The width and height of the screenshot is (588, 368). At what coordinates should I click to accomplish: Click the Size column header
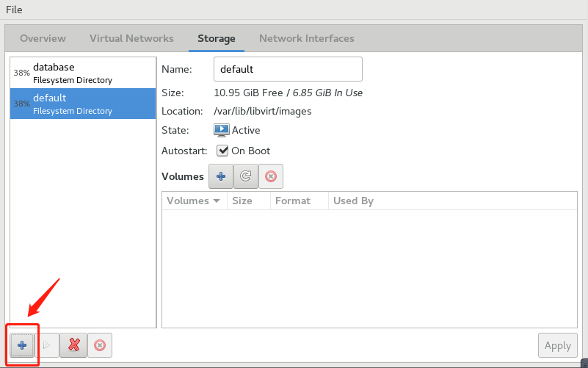[242, 201]
